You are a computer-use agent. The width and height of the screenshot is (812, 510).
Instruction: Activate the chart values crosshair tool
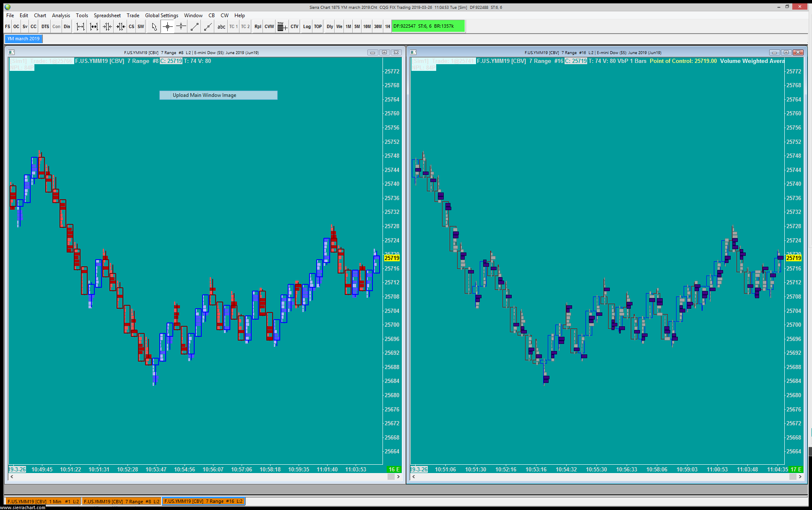coord(167,26)
